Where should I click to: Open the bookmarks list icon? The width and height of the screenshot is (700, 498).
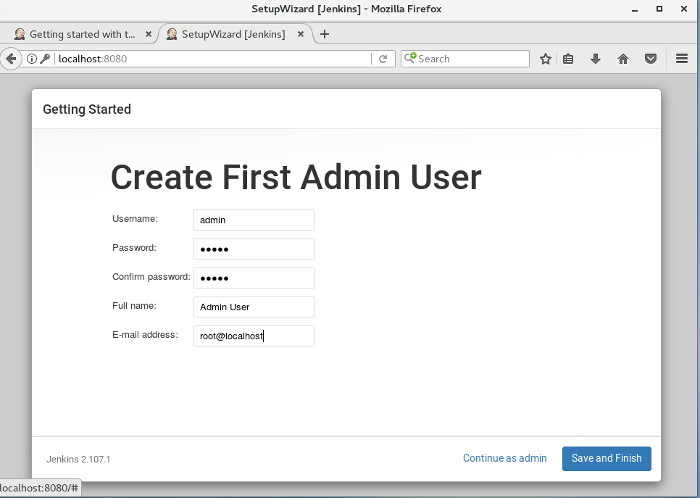click(x=569, y=59)
